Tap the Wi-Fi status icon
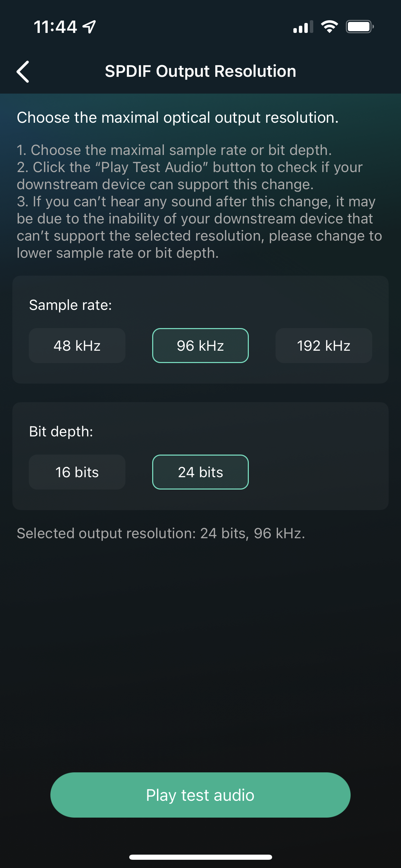Image resolution: width=401 pixels, height=868 pixels. [329, 27]
